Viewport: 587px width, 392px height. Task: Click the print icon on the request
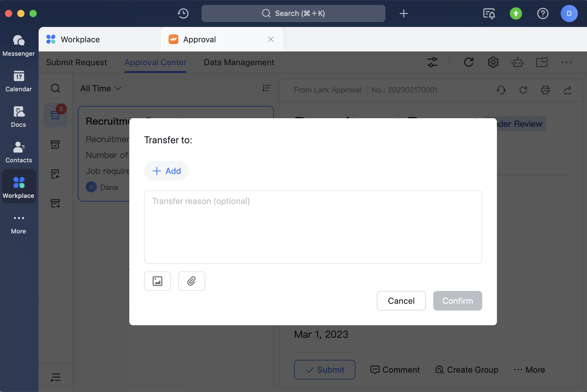(x=545, y=90)
